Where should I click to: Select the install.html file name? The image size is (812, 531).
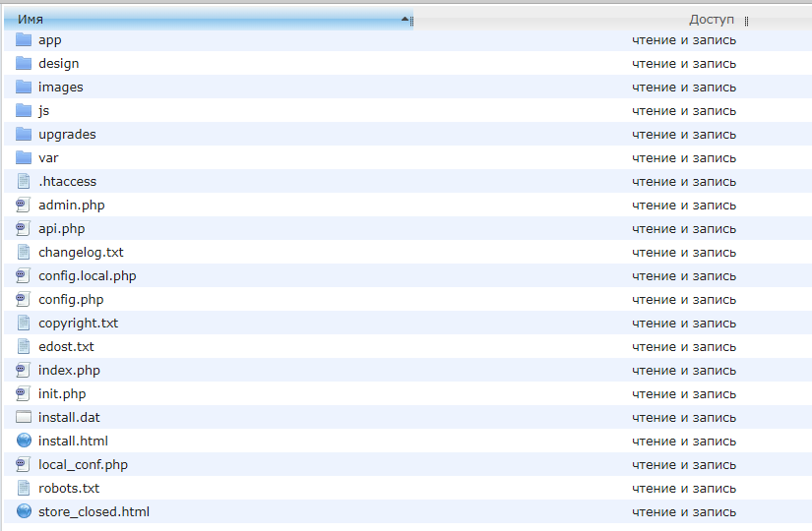point(73,441)
